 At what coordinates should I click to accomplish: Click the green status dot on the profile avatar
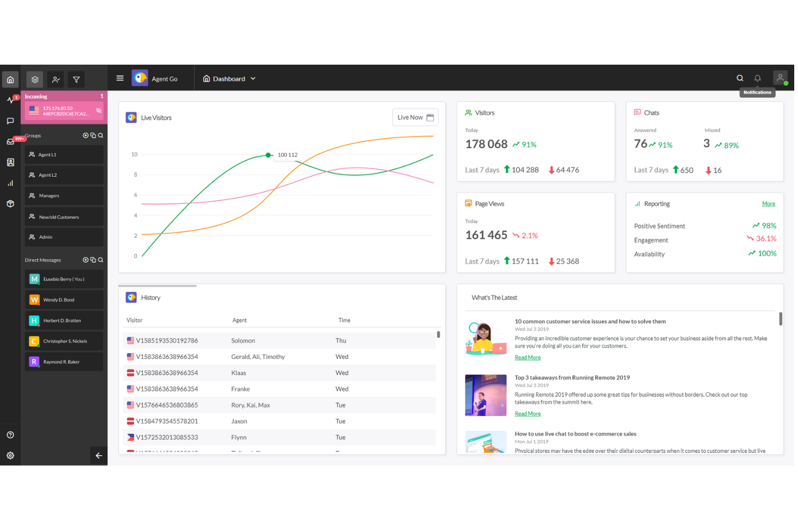click(786, 82)
